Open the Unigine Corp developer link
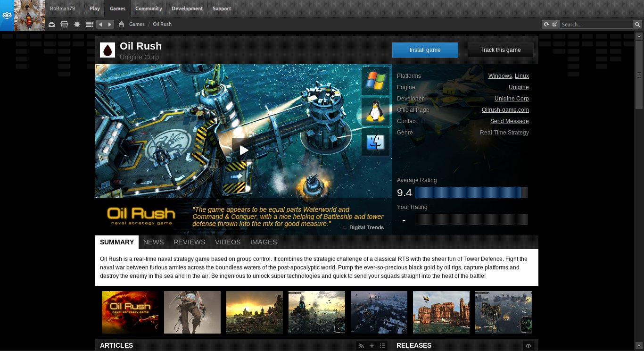644x351 pixels. point(512,99)
